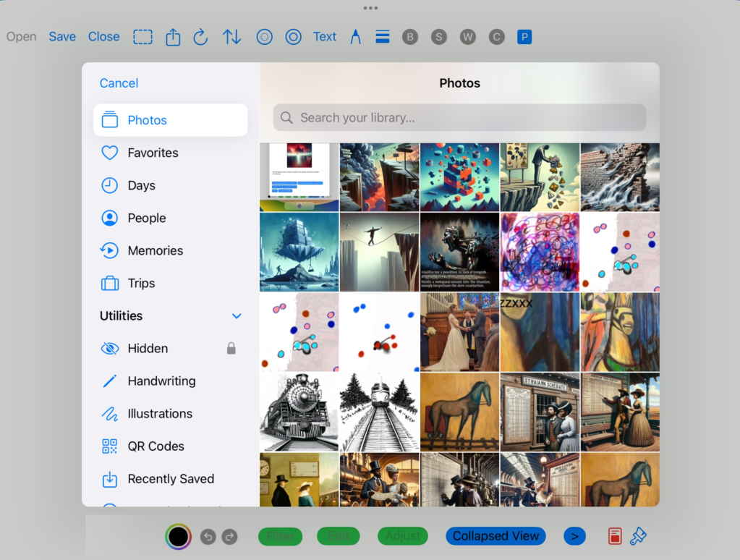Select the compass drawing tool icon

355,37
